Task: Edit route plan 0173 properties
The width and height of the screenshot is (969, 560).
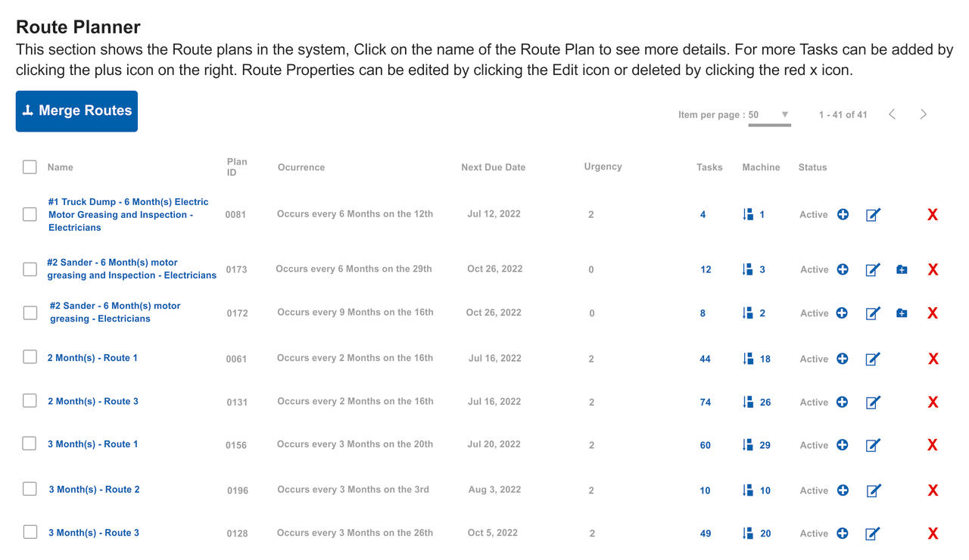Action: click(x=873, y=269)
